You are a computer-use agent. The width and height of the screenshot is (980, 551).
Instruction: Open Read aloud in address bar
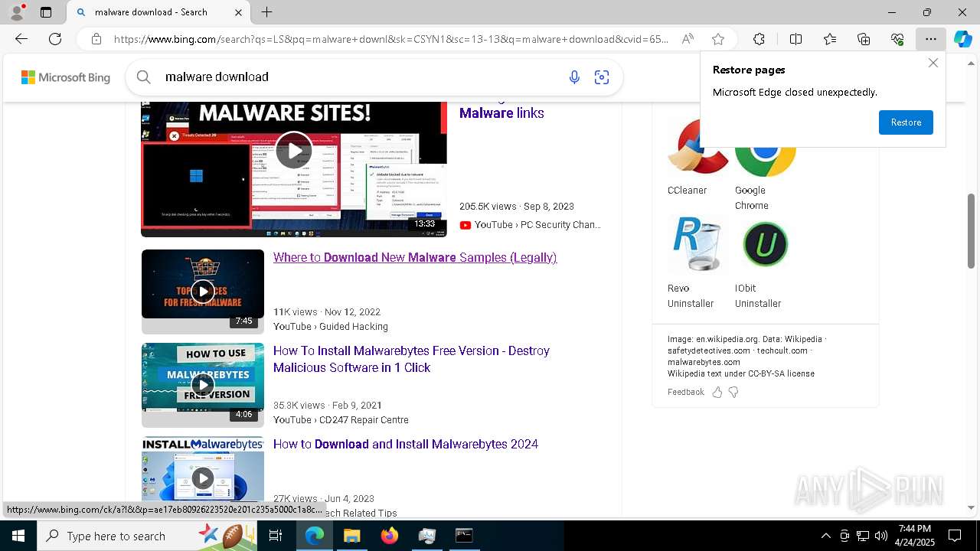pos(688,39)
